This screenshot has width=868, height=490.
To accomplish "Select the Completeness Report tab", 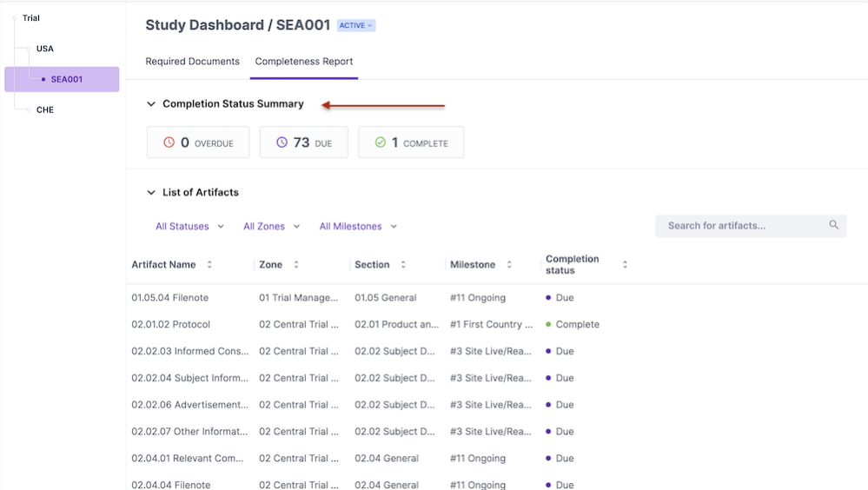I will click(304, 62).
